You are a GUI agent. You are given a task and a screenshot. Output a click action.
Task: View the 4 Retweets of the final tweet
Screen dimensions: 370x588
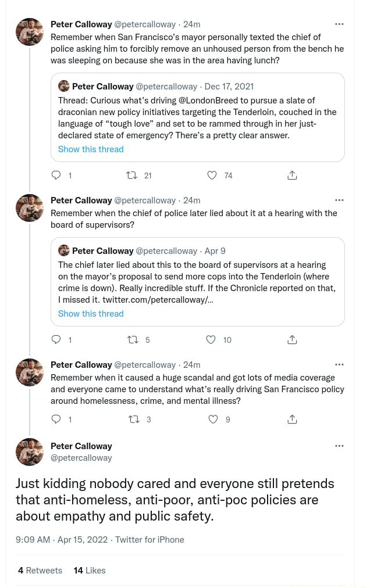pyautogui.click(x=40, y=570)
